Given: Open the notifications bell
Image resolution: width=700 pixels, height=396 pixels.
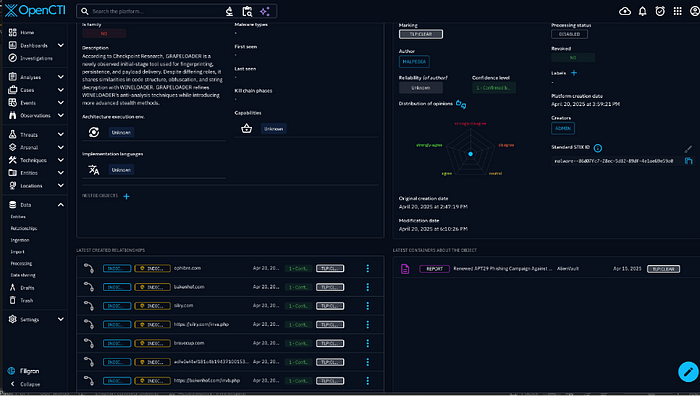Looking at the screenshot, I should pyautogui.click(x=642, y=11).
